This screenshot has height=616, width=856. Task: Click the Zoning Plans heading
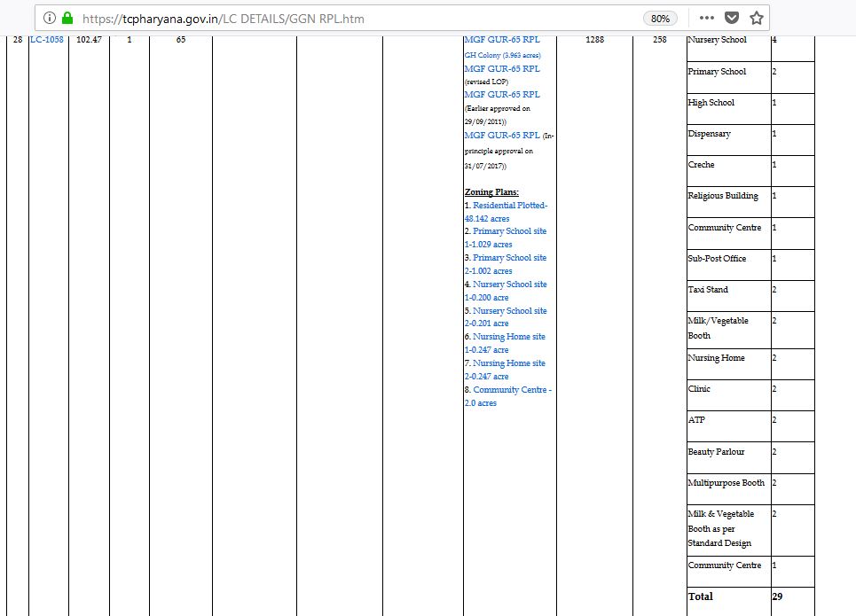tap(491, 192)
